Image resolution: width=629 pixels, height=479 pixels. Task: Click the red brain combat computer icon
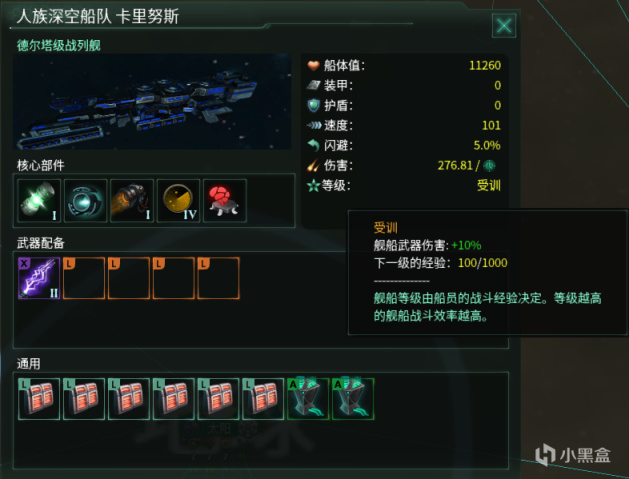225,201
